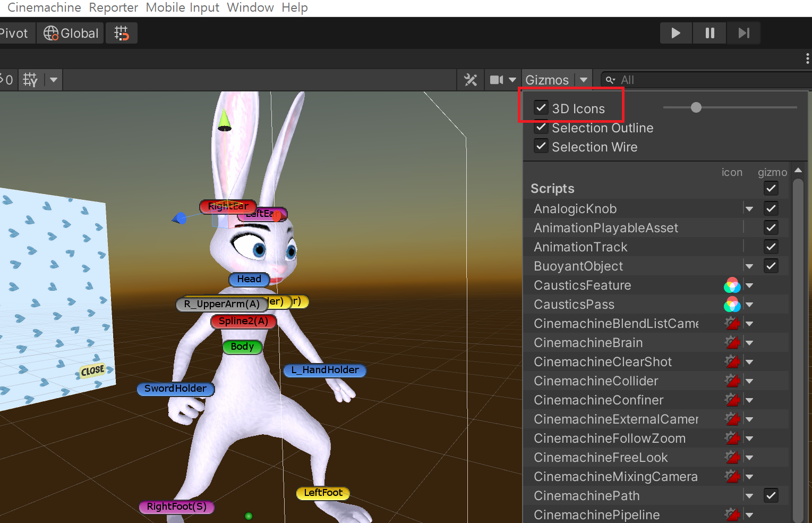Screen dimensions: 812x523
Task: Open CinemachineBrain icon dropdown
Action: tap(749, 343)
